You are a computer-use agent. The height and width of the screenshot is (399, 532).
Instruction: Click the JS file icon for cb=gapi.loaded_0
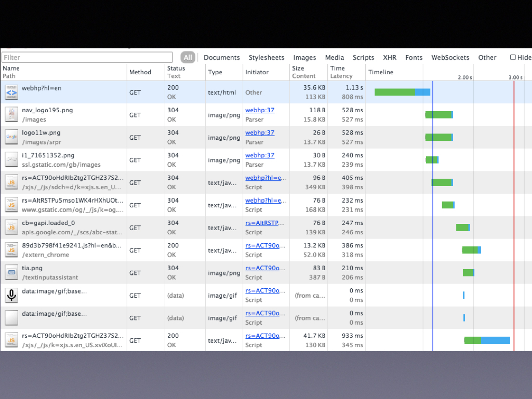point(11,228)
